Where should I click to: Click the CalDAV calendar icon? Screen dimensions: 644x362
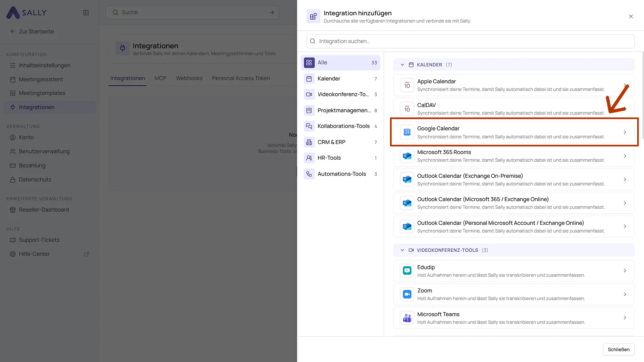[407, 109]
